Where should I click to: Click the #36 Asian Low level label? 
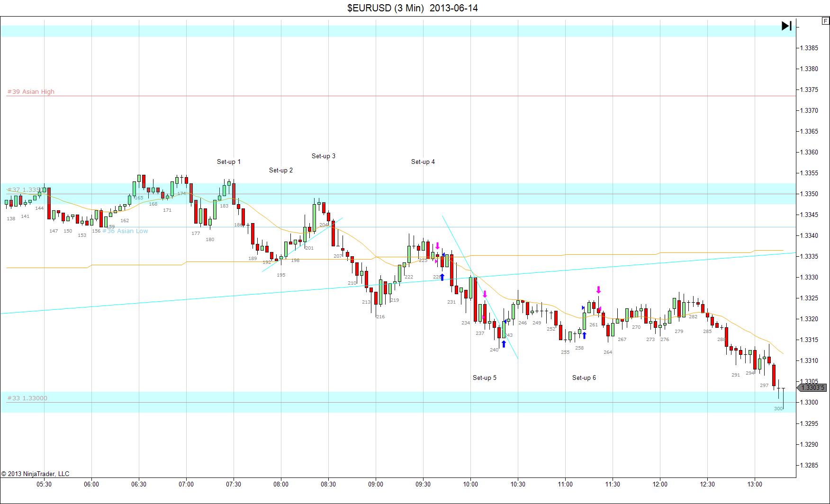click(125, 231)
